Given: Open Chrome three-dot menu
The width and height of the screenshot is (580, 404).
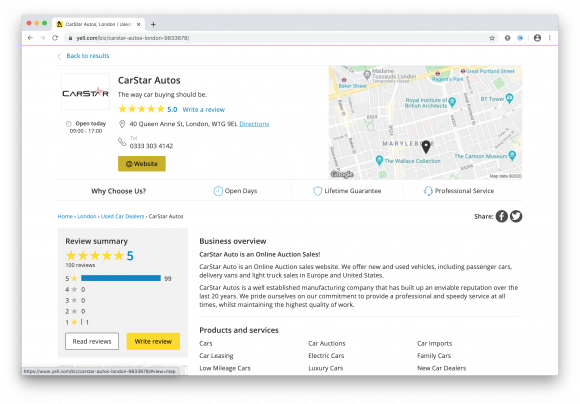Looking at the screenshot, I should [550, 38].
